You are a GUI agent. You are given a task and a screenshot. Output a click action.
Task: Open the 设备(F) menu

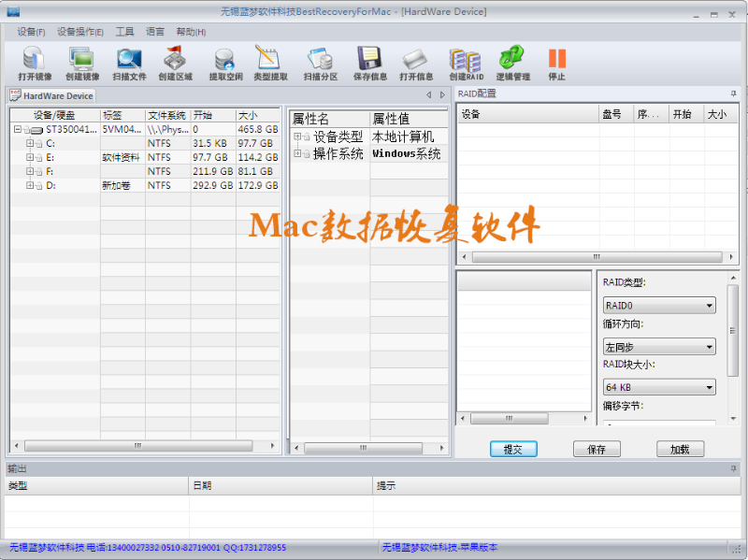click(31, 32)
